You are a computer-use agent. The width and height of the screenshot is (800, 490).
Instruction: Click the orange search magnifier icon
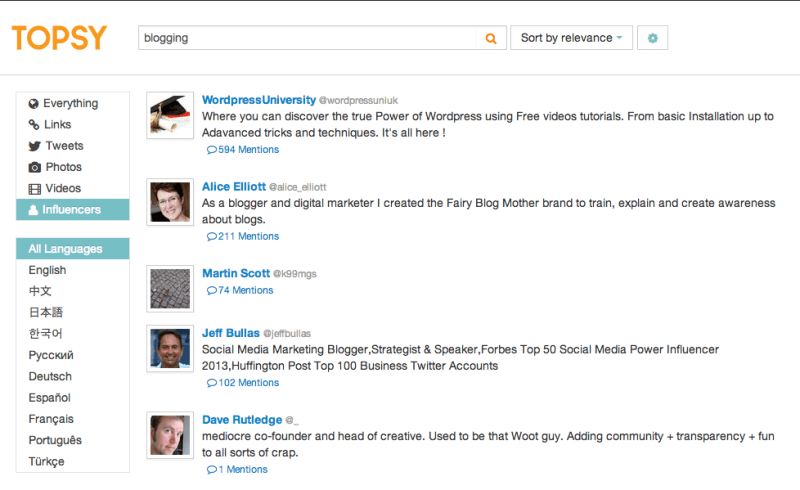coord(491,38)
